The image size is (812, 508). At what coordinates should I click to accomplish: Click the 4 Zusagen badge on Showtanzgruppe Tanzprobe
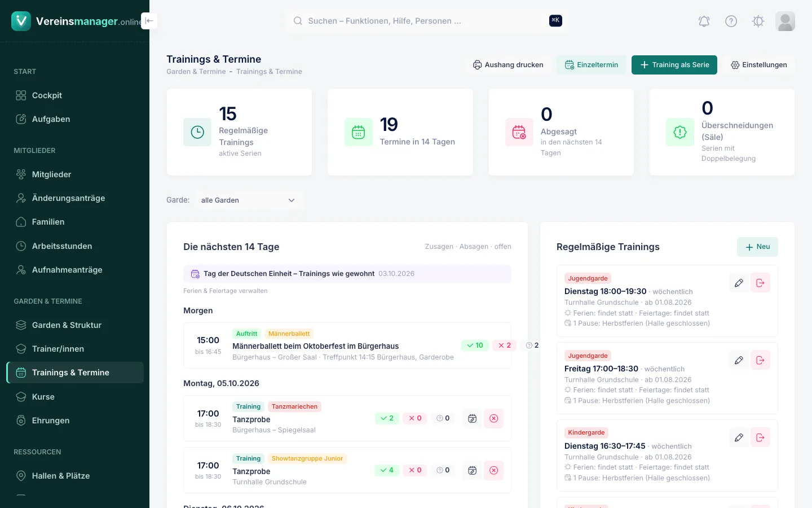[x=387, y=470]
